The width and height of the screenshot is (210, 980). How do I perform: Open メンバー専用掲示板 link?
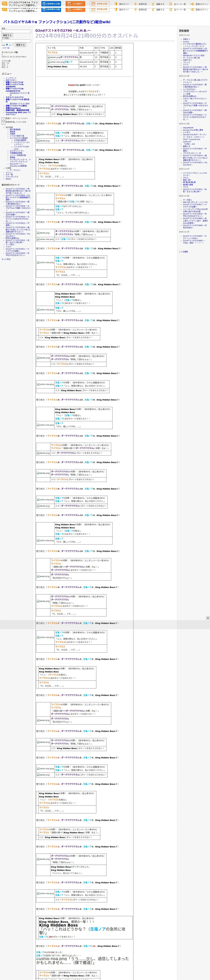[18, 155]
